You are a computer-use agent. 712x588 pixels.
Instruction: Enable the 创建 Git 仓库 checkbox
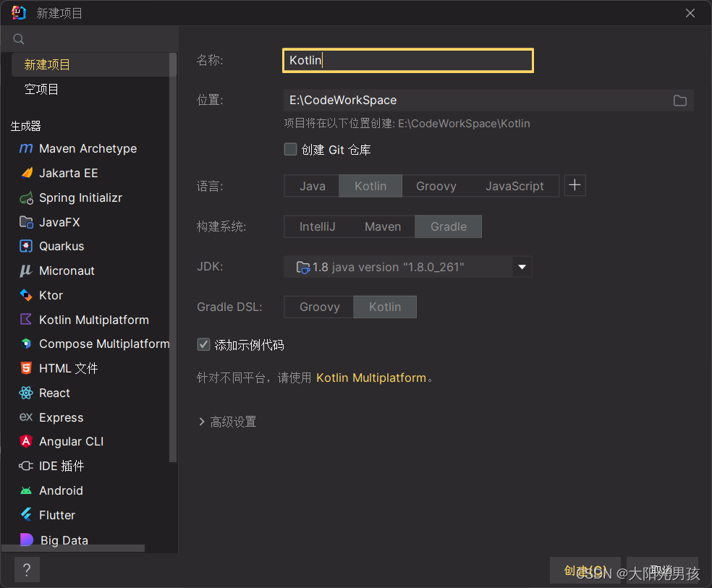click(x=291, y=149)
